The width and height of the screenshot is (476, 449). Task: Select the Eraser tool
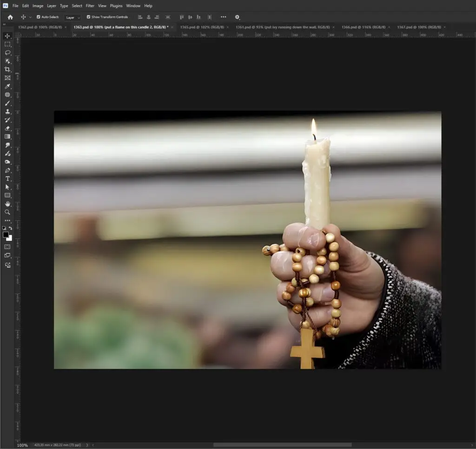coord(7,128)
